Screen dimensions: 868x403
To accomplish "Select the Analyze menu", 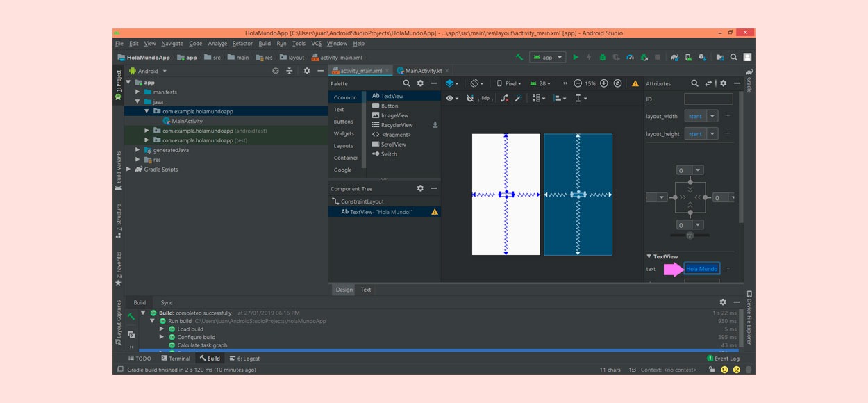I will [217, 43].
